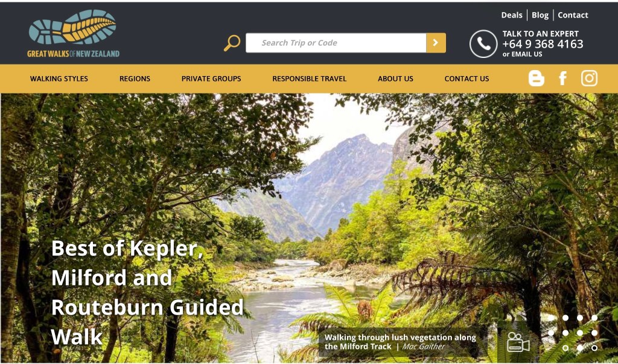
Task: Select the hollow last carousel slide dot
Action: (594, 348)
